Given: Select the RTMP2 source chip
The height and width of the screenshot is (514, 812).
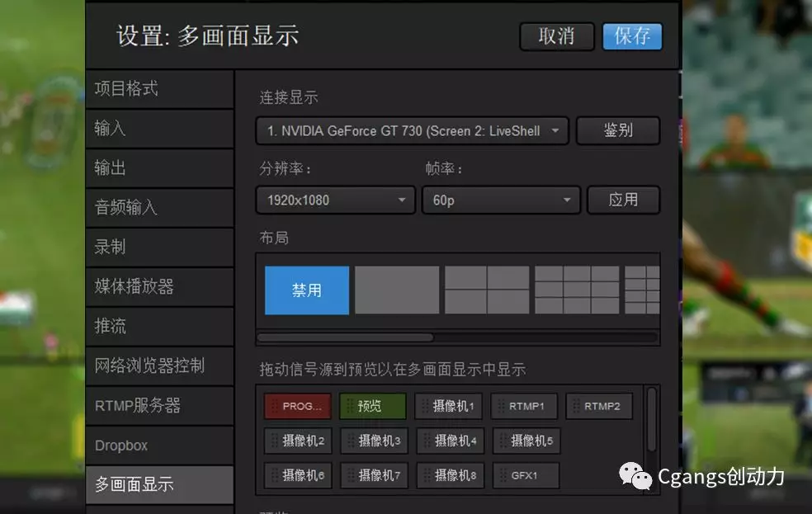Looking at the screenshot, I should [599, 407].
